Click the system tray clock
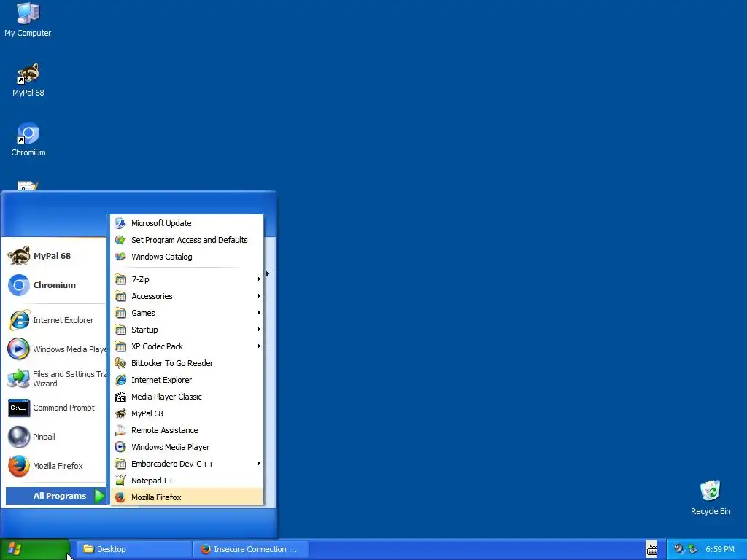 [x=720, y=549]
